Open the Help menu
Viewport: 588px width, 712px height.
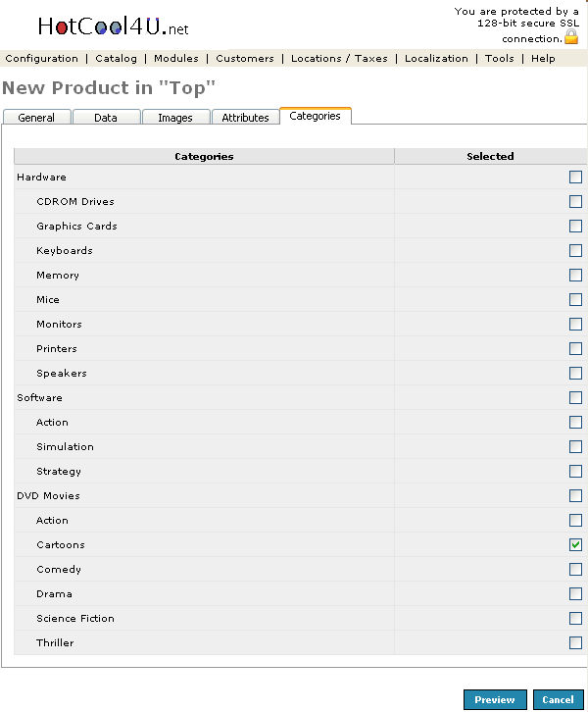pyautogui.click(x=543, y=59)
